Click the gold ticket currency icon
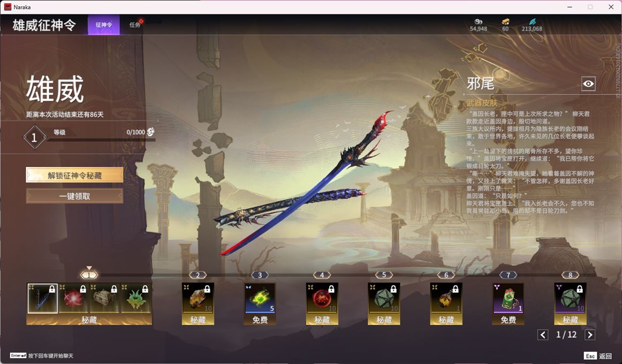 (505, 21)
